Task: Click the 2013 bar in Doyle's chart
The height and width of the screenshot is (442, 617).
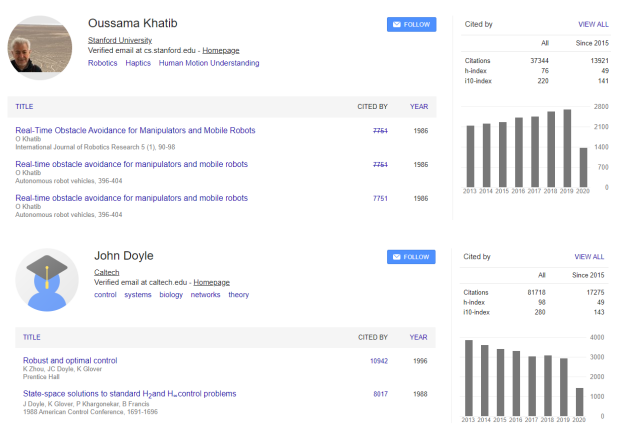Action: [468, 377]
